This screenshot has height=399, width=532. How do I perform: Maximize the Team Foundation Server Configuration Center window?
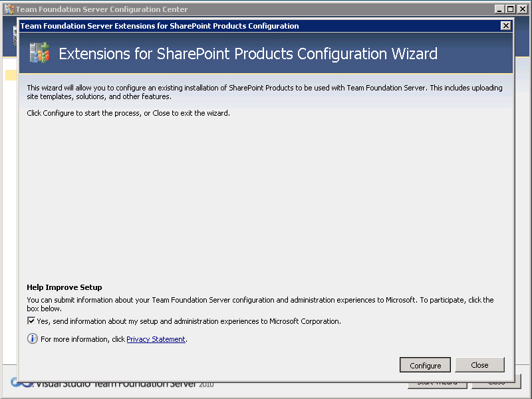[x=510, y=9]
